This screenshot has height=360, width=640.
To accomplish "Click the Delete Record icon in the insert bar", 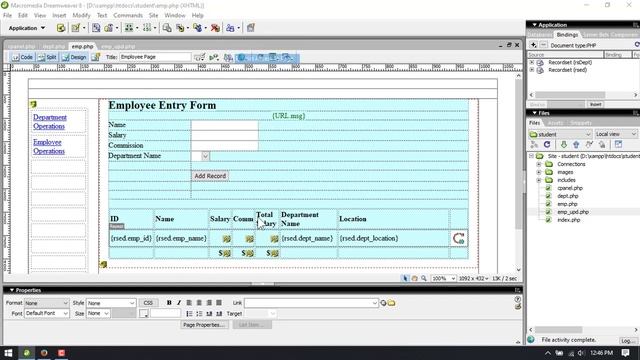I will click(215, 28).
